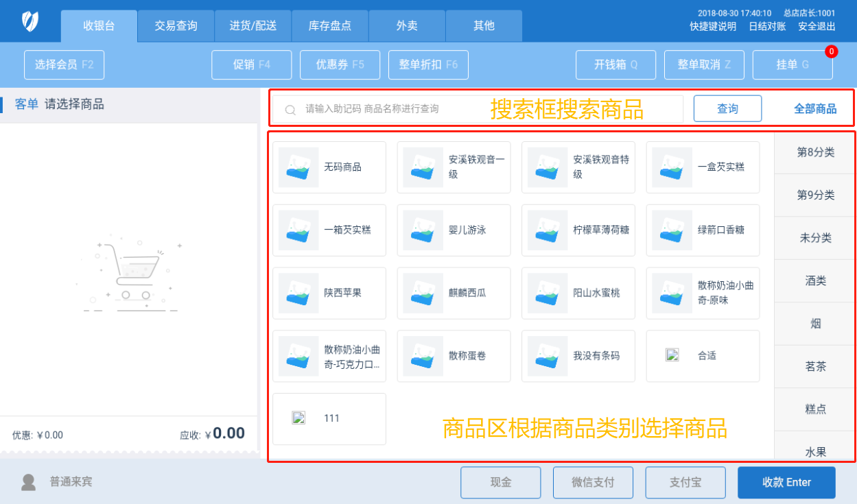Click the 陕西苹果 product thumbnail
Viewport: 857px width, 504px height.
click(298, 293)
